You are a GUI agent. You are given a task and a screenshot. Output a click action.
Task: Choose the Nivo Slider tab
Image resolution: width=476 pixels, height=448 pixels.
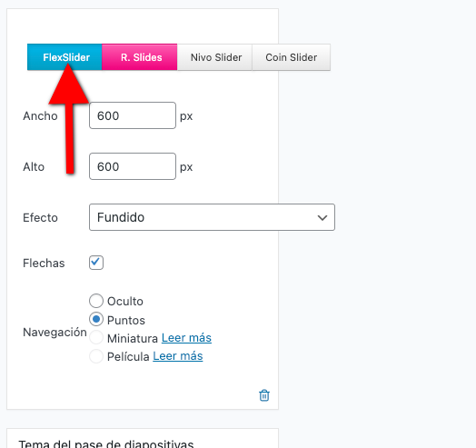pos(214,57)
